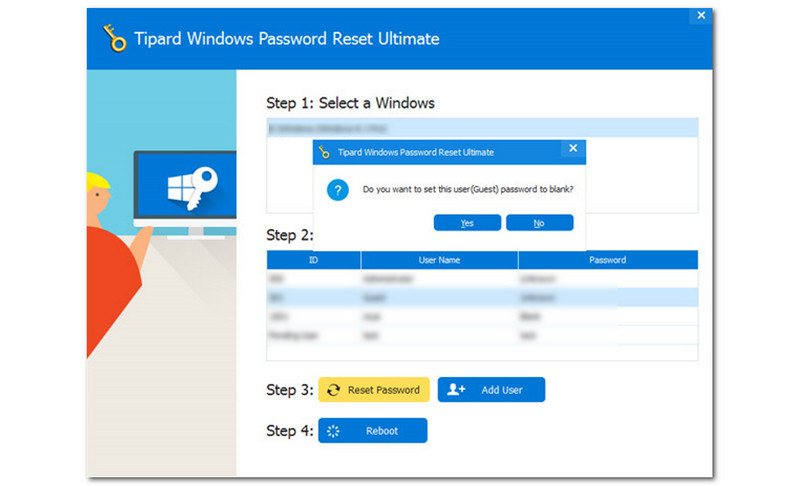Click No in the confirmation dialog
This screenshot has height=486, width=800.
(x=539, y=223)
